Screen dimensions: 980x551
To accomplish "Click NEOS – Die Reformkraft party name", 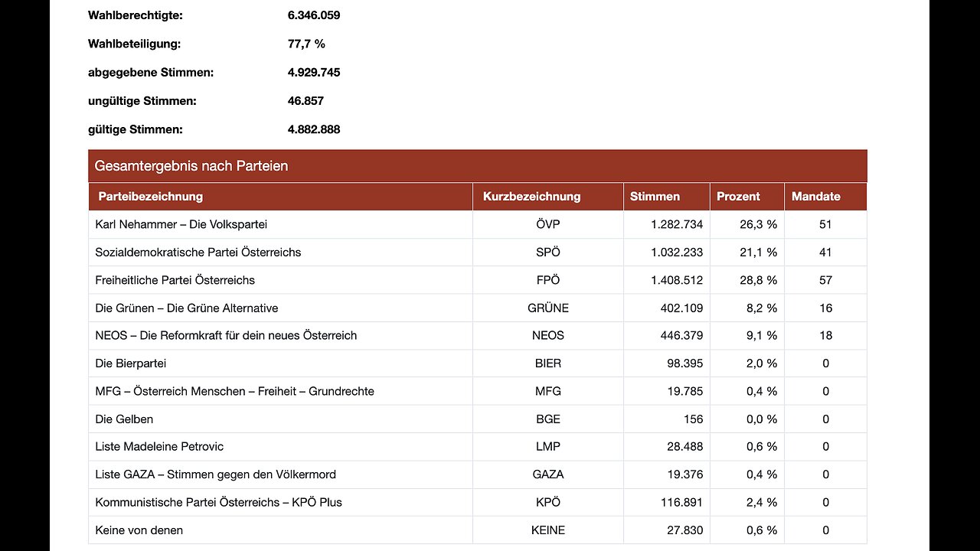I will (x=226, y=335).
